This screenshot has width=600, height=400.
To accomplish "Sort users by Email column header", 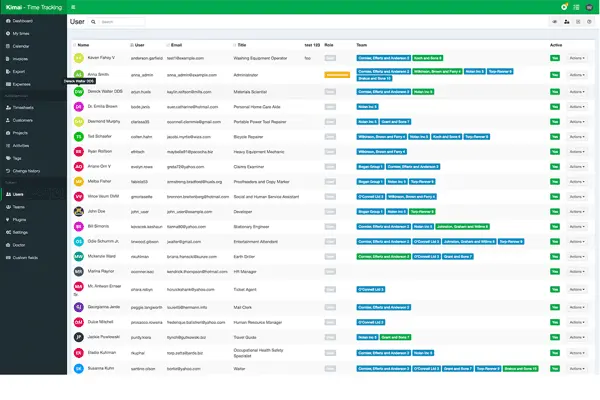I will pos(177,45).
